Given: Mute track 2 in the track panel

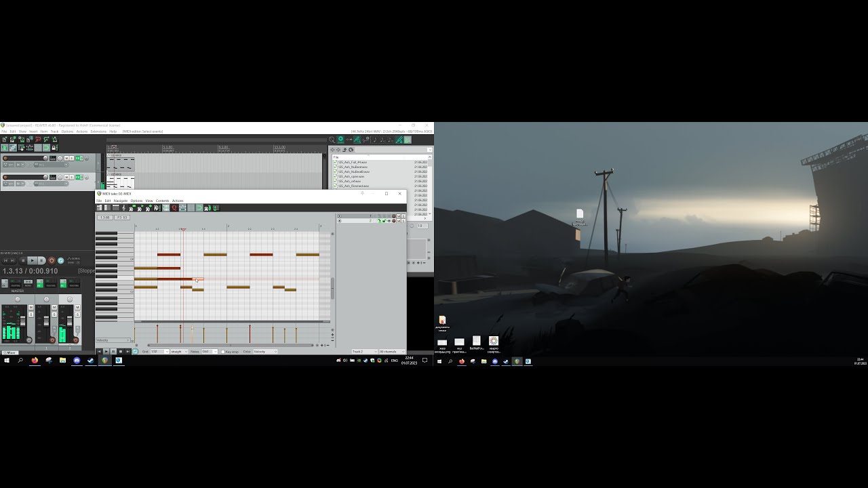Looking at the screenshot, I should click(66, 177).
